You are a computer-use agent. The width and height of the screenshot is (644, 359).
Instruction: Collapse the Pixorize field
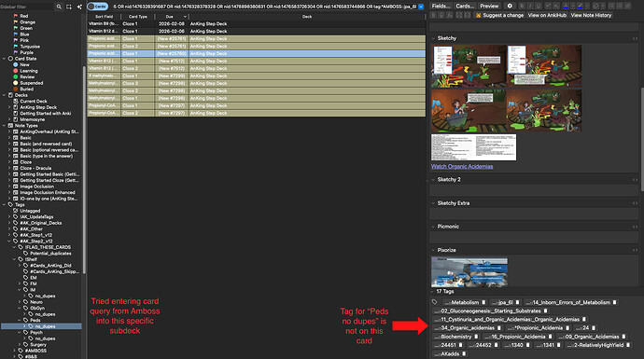pyautogui.click(x=433, y=250)
